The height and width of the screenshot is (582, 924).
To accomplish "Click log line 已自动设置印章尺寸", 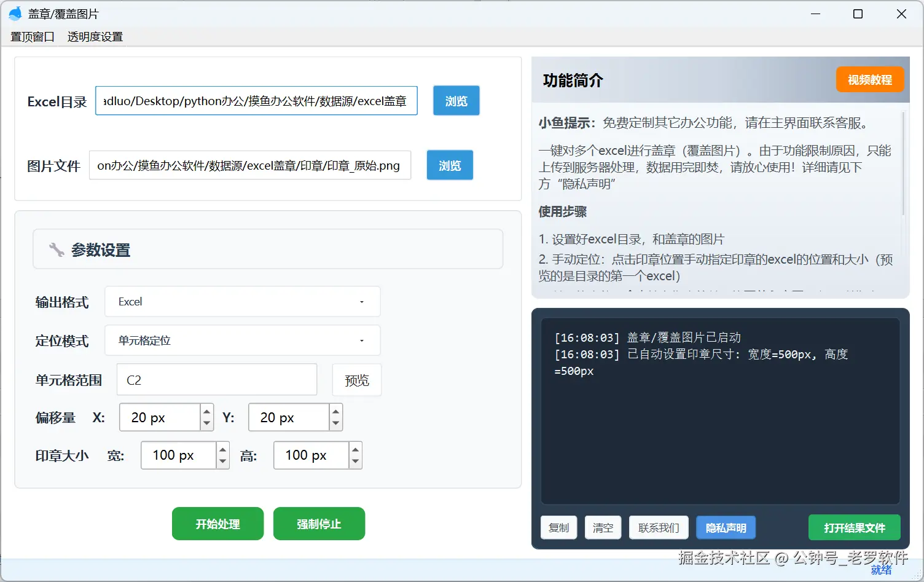I will pyautogui.click(x=701, y=363).
